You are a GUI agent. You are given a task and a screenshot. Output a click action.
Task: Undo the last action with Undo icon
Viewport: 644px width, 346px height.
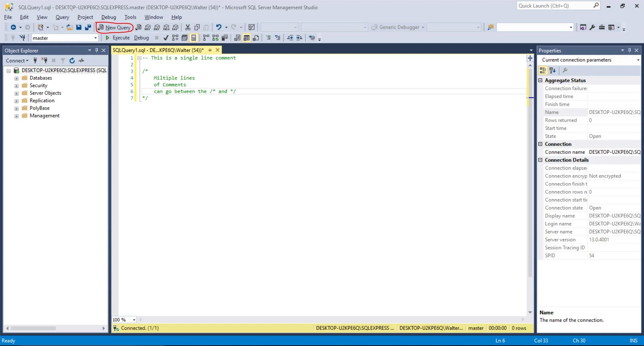coord(219,27)
